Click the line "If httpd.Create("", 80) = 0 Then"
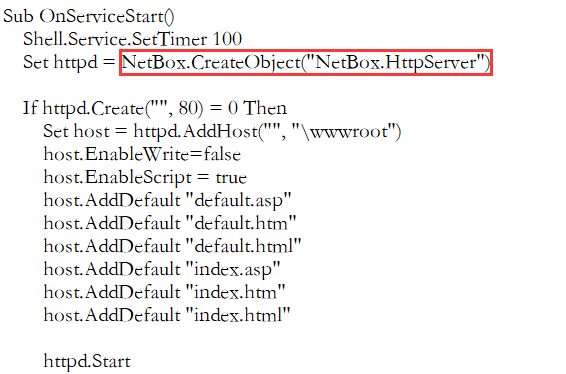 click(x=155, y=108)
